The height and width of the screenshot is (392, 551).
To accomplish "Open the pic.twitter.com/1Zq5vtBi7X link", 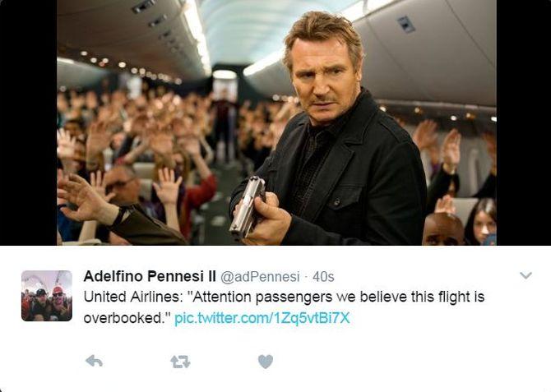I will [262, 318].
